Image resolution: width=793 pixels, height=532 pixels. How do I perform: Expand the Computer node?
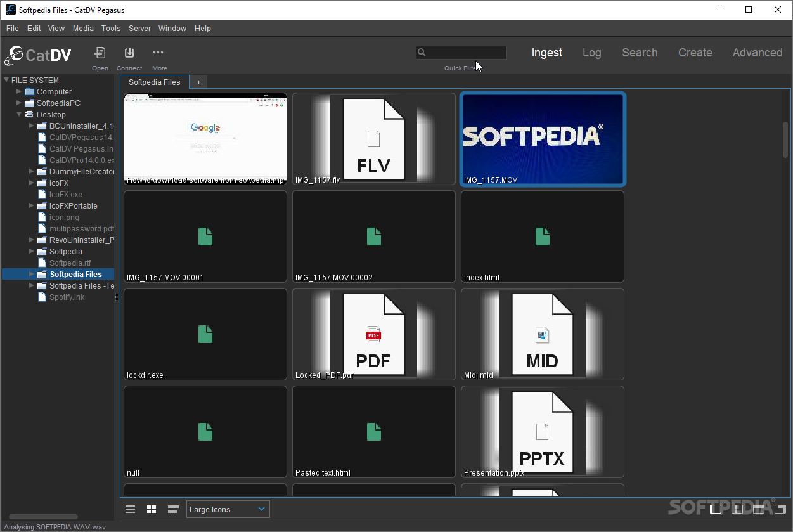(x=19, y=91)
